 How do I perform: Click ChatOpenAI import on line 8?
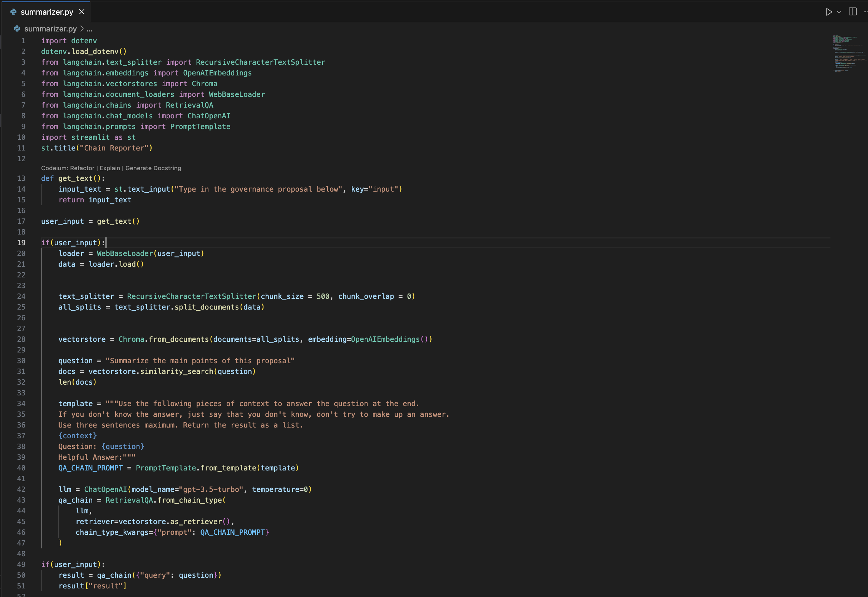point(209,116)
